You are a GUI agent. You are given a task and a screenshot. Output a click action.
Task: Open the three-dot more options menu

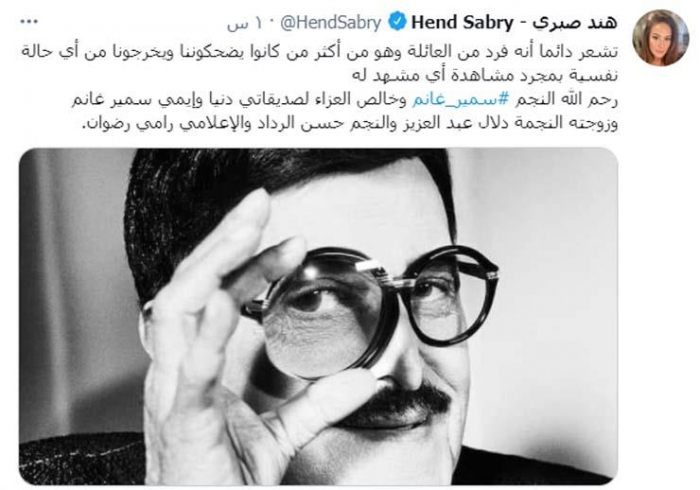(29, 21)
